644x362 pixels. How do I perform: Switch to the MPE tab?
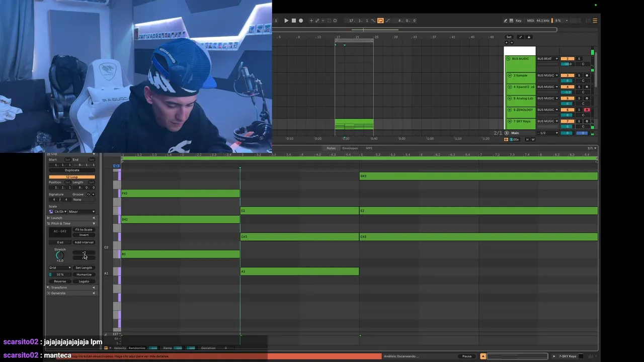point(369,148)
